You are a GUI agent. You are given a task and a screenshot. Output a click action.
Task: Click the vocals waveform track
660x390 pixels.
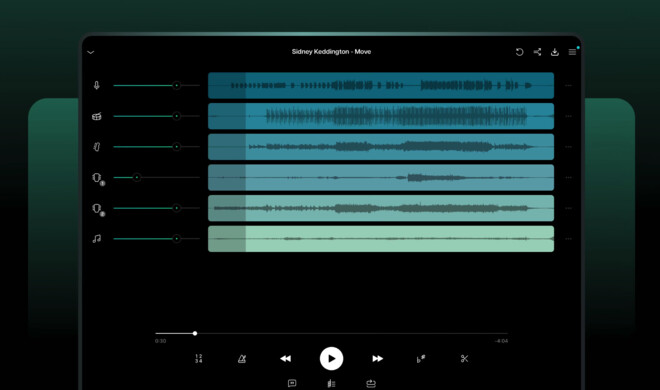[x=381, y=85]
